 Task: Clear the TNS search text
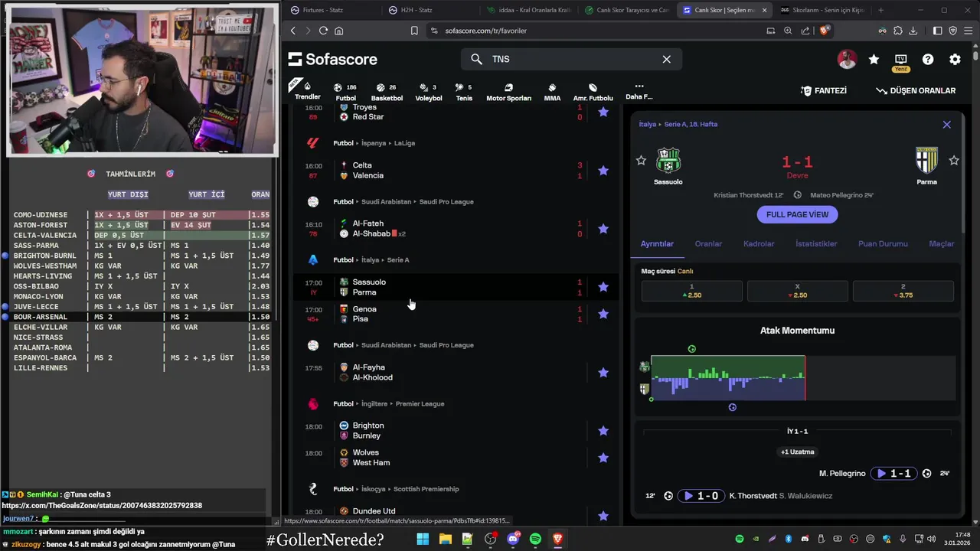[x=666, y=59]
